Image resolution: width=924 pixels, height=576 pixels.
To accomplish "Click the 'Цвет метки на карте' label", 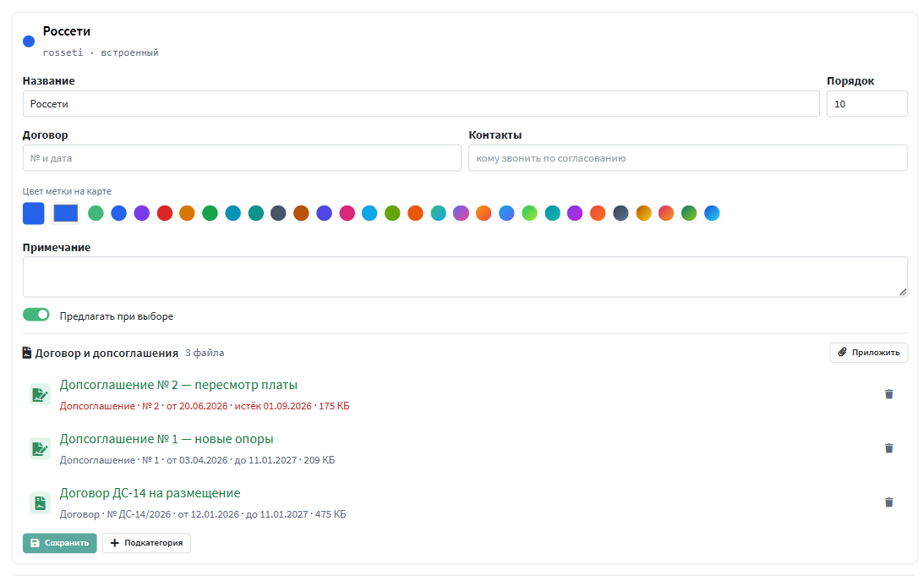I will pos(67,191).
